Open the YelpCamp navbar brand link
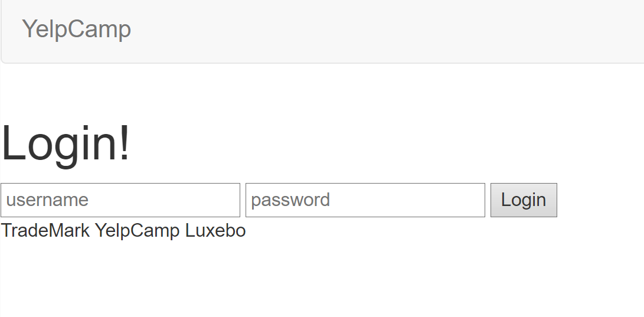The image size is (644, 317). coord(76,29)
